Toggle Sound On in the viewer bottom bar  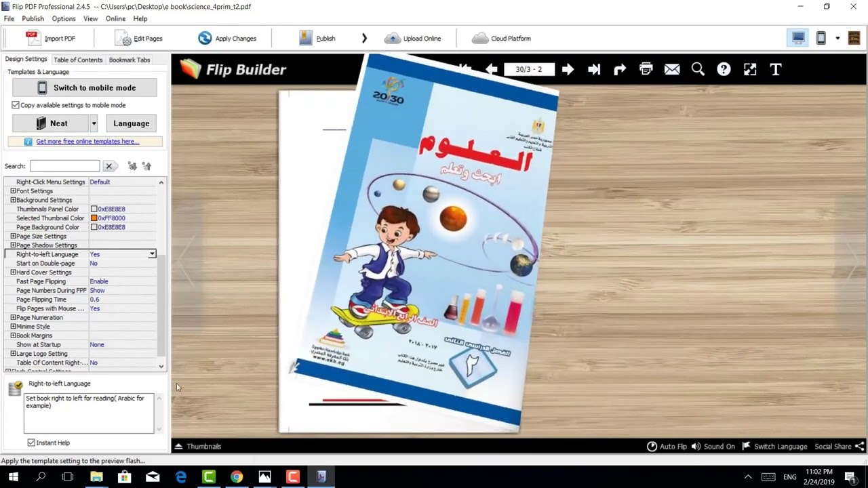tap(713, 447)
